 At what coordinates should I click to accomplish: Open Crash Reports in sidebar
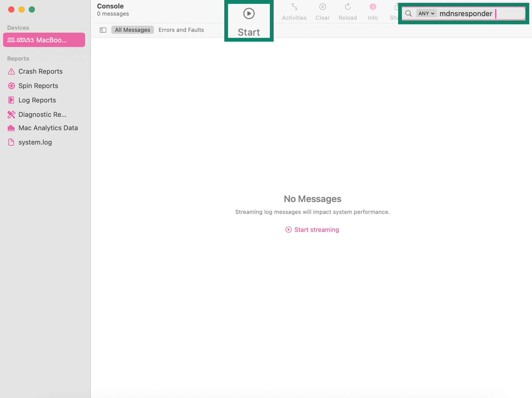(40, 71)
